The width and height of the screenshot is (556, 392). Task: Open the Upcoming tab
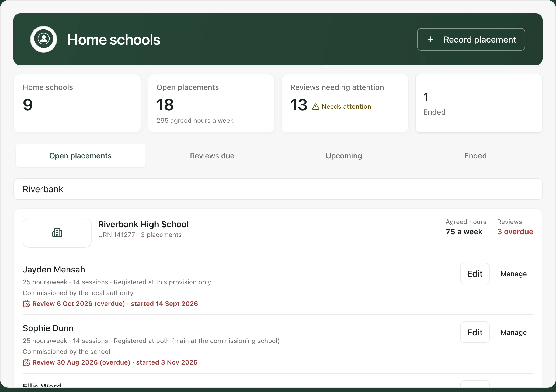tap(344, 156)
